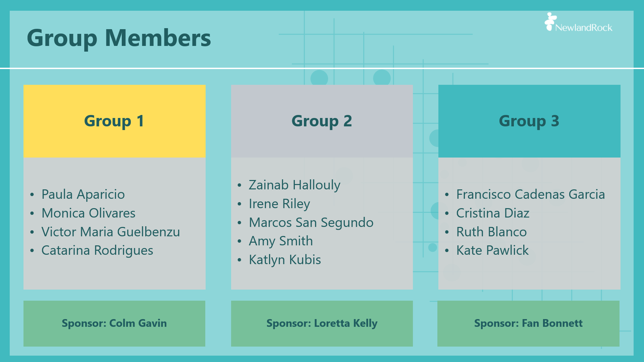Screen dimensions: 644x362
Task: Click the NewlandRock logo
Action: (x=579, y=22)
